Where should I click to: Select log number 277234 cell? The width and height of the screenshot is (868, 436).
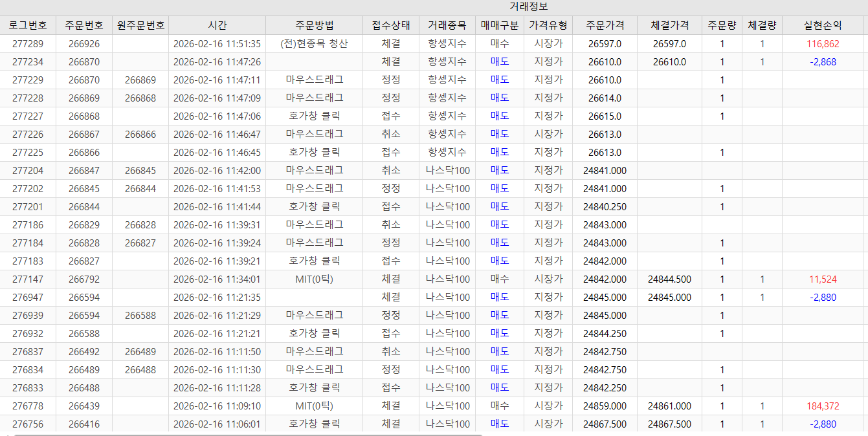tap(28, 62)
